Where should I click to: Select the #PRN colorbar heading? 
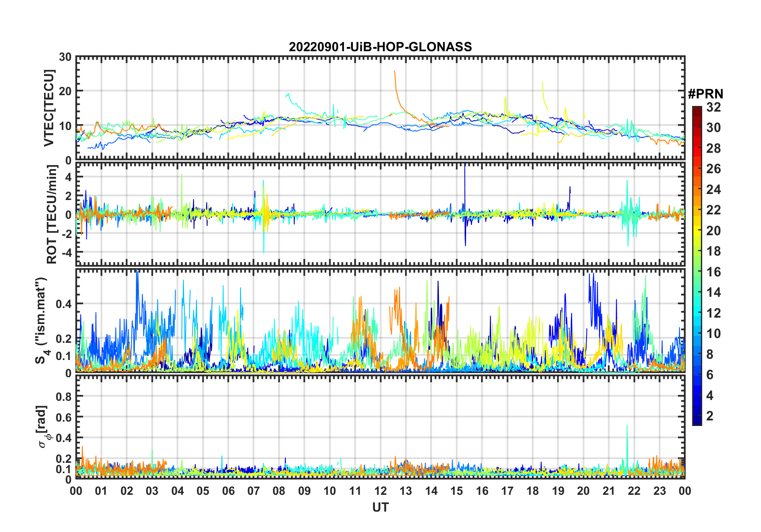[x=705, y=94]
